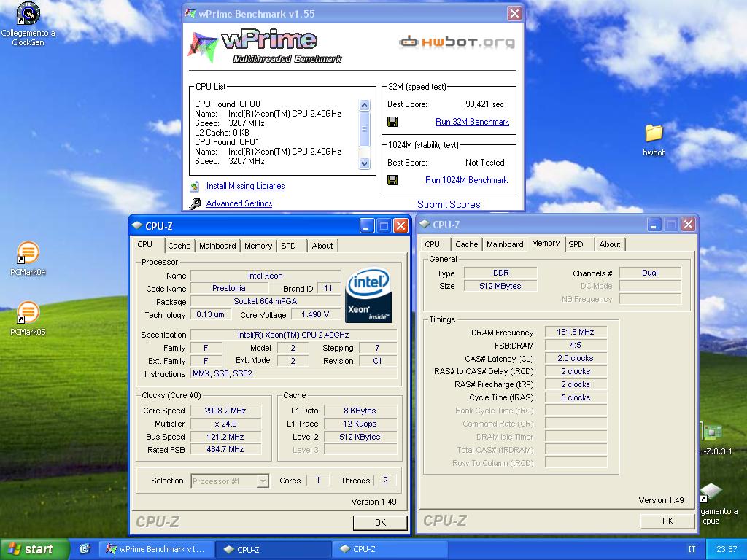The height and width of the screenshot is (560, 747).
Task: Switch to Mainboard tab in left CPU-Z
Action: [x=217, y=246]
